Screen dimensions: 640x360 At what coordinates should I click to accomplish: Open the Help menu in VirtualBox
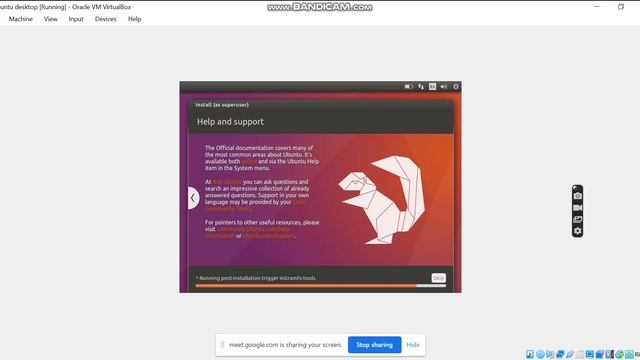[x=134, y=19]
